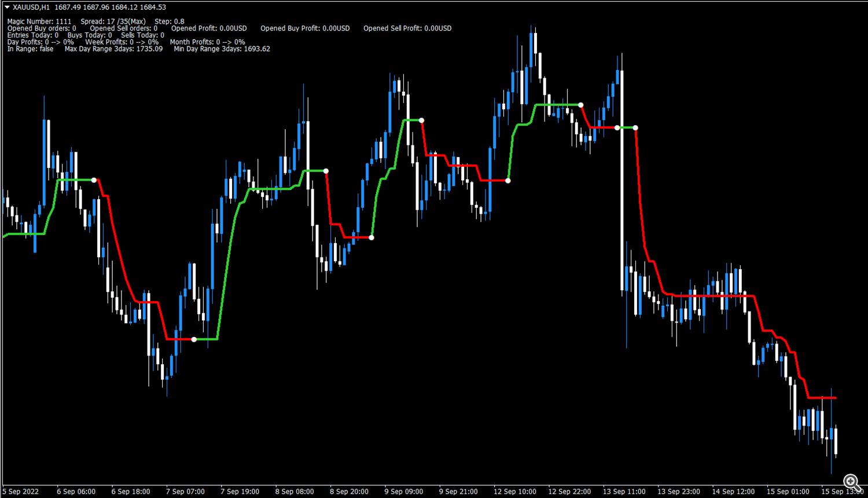868x498 pixels.
Task: Select the Week Profits: 0 --> 0% text
Action: click(x=122, y=42)
